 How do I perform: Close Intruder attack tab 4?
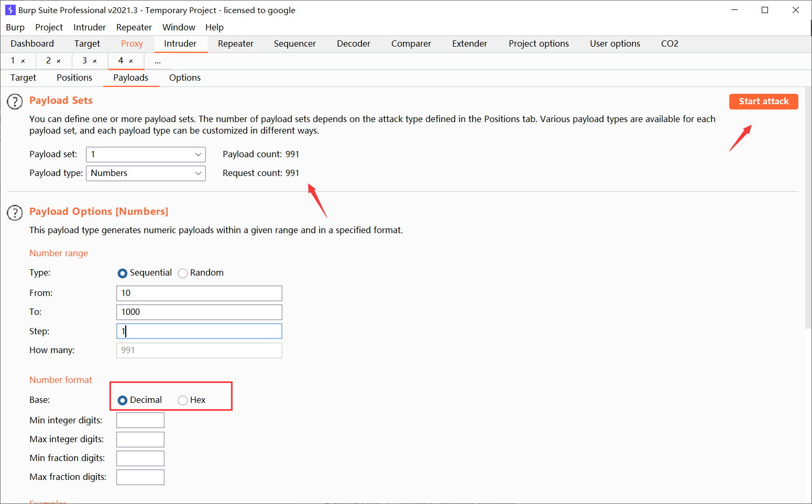pos(131,61)
